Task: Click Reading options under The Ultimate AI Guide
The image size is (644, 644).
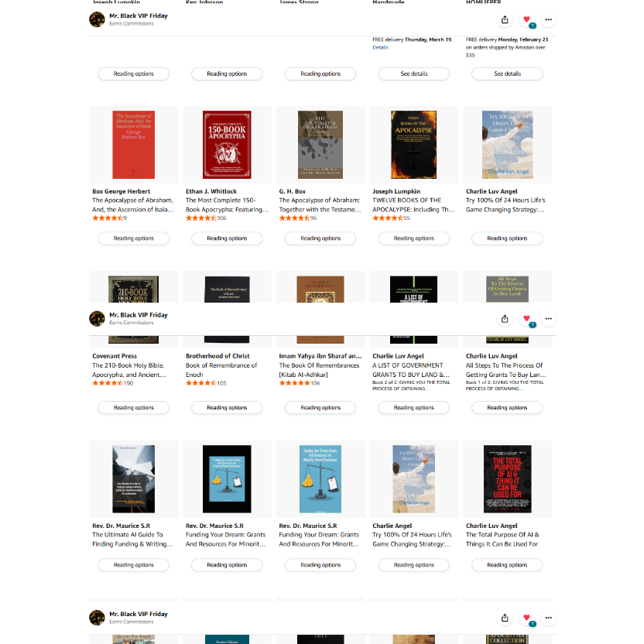Action: tap(133, 565)
